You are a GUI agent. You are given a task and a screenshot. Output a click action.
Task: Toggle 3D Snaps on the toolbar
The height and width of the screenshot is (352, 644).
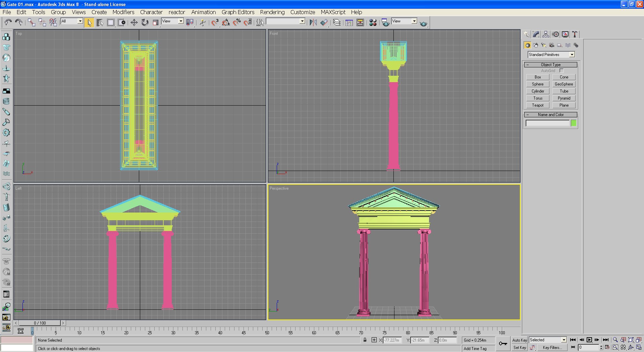(x=215, y=22)
